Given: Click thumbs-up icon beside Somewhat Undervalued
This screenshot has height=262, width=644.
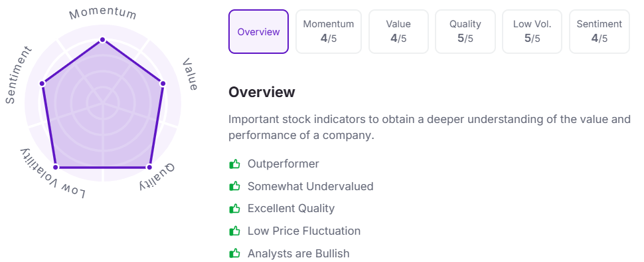Looking at the screenshot, I should tap(234, 186).
